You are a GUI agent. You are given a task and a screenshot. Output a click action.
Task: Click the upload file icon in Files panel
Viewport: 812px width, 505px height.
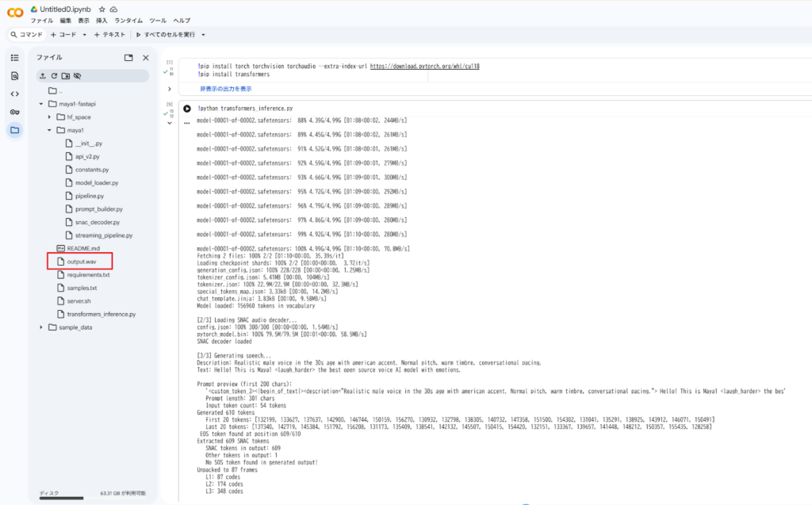tap(43, 76)
